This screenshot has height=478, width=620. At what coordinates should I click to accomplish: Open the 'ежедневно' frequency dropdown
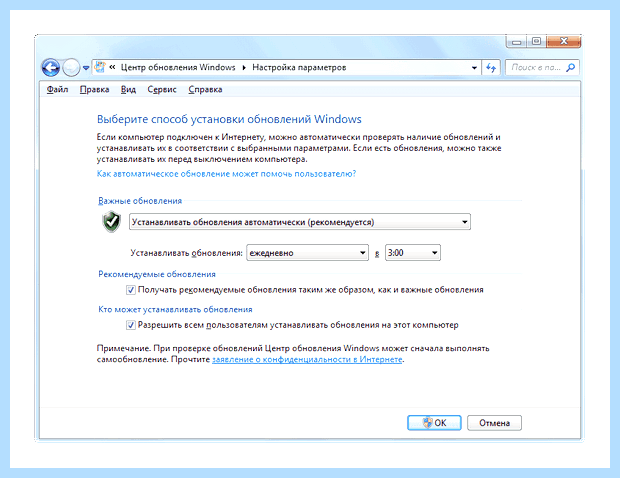coord(307,253)
